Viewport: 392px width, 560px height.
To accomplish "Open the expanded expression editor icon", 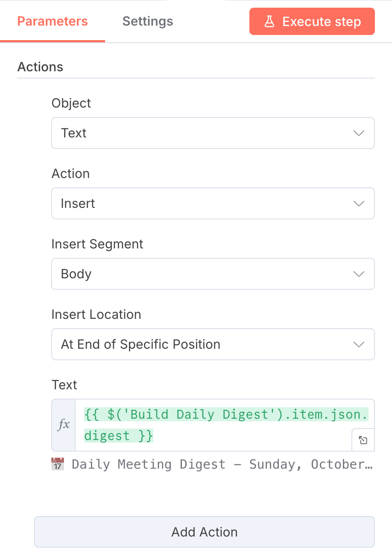I will 363,440.
